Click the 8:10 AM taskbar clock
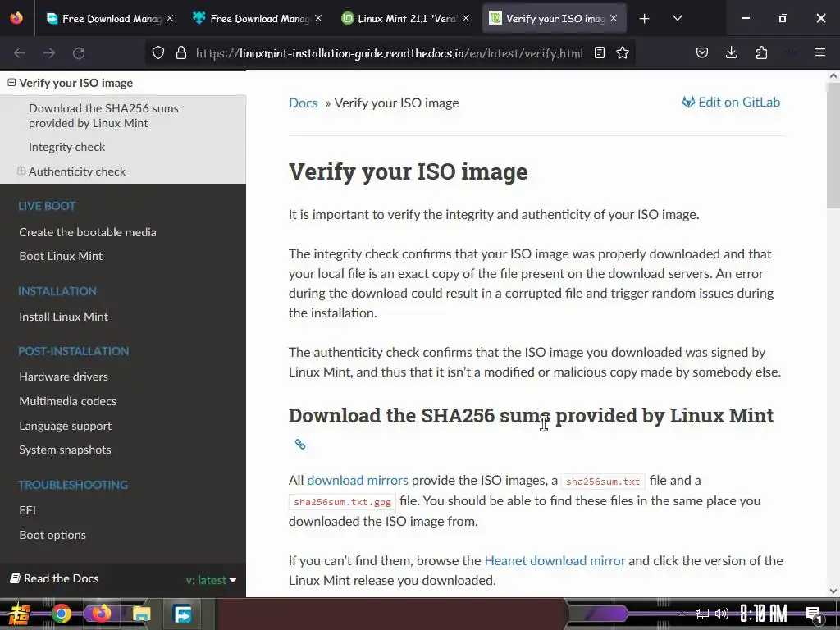The width and height of the screenshot is (840, 630). [x=764, y=614]
